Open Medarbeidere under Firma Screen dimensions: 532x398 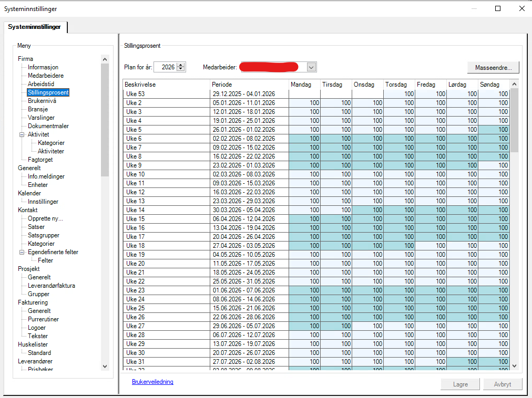tap(46, 76)
